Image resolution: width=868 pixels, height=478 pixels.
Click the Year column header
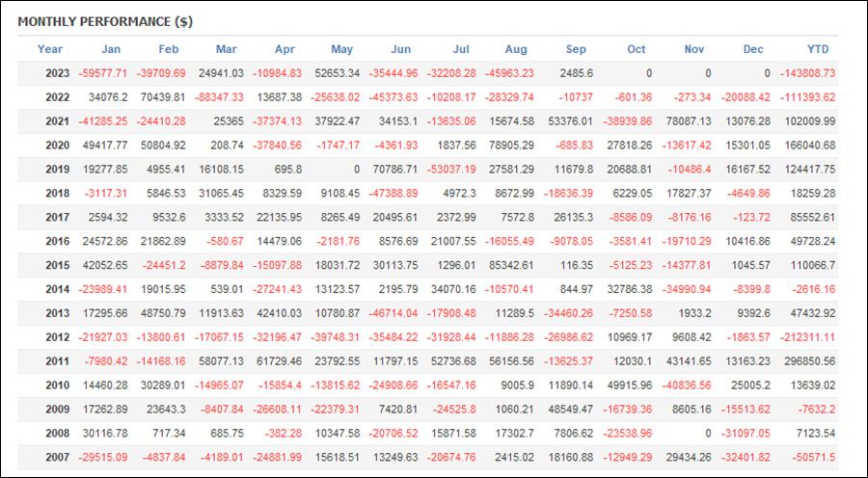[50, 49]
